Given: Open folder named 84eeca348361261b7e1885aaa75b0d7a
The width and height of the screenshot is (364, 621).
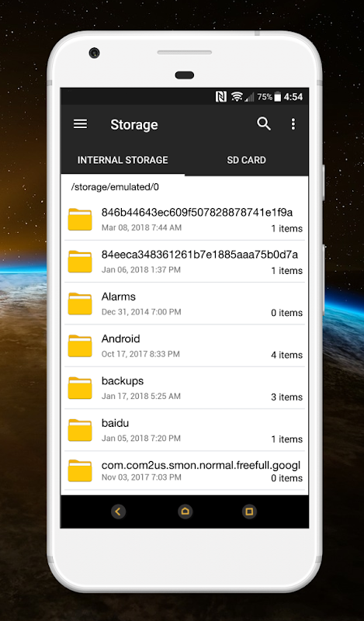Looking at the screenshot, I should coord(199,255).
